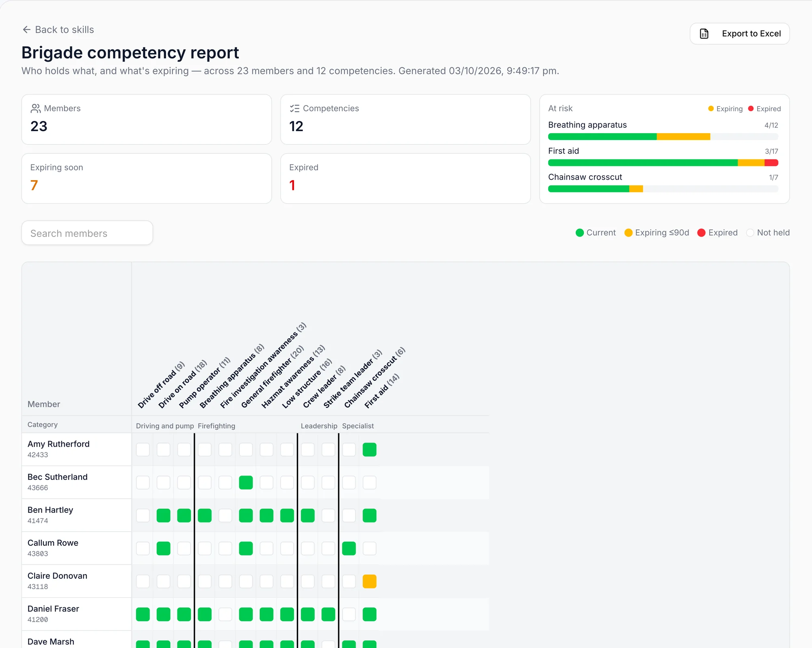
Task: Click the Driving and pump category label
Action: 165,426
